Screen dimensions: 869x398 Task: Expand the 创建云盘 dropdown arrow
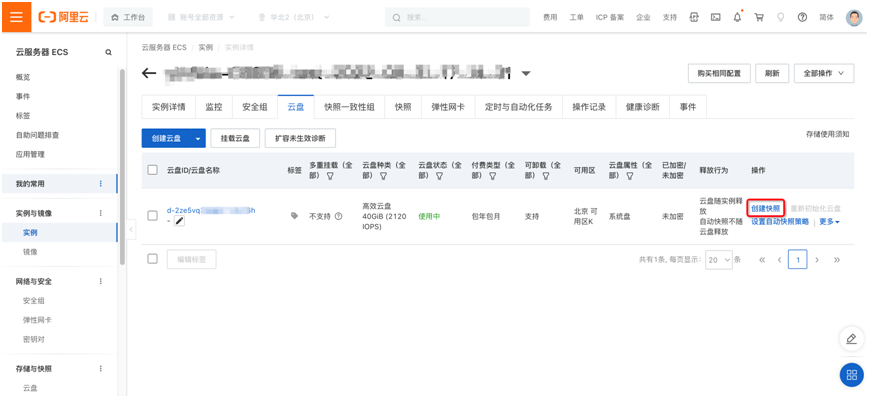coord(198,139)
